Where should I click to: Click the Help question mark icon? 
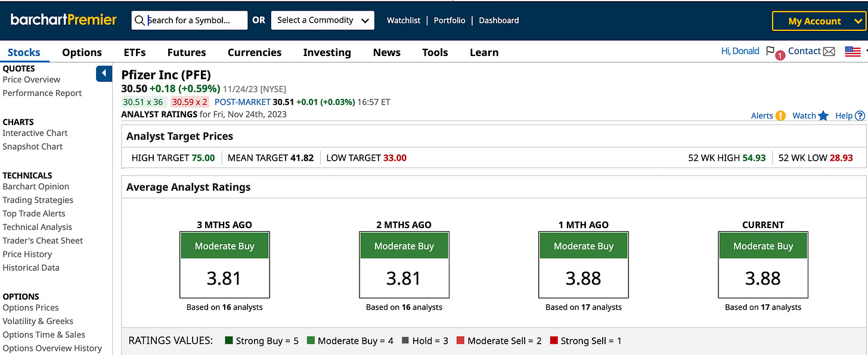(x=860, y=116)
